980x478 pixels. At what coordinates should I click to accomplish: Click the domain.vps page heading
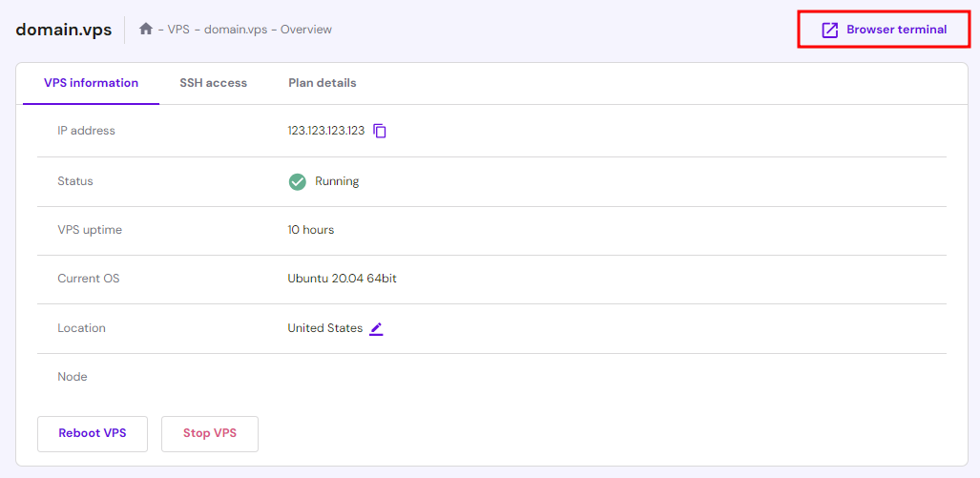click(64, 30)
